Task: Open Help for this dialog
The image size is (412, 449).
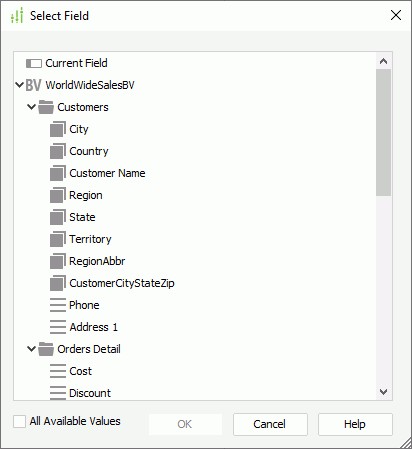Action: [355, 424]
